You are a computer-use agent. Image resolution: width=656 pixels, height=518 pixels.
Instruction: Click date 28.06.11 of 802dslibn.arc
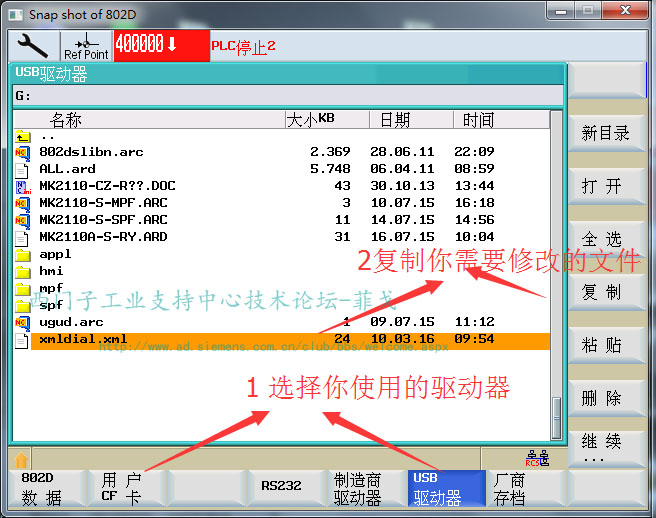pyautogui.click(x=402, y=152)
